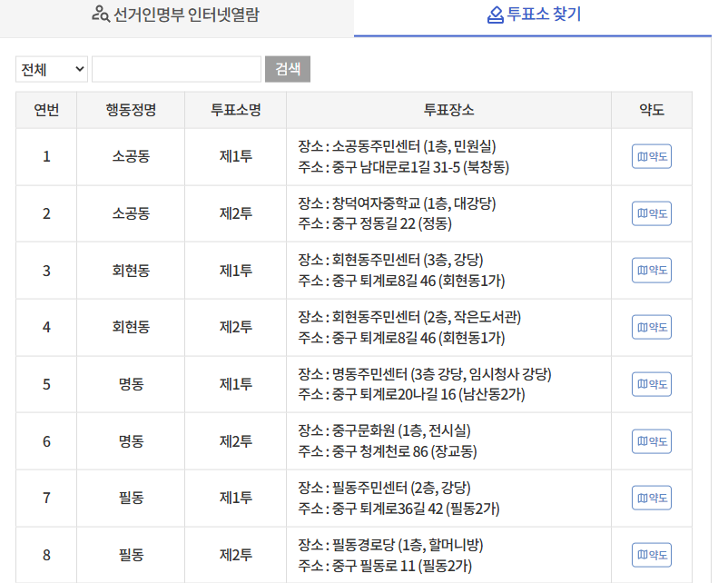
Task: Click the 약도 column header
Action: 652,110
